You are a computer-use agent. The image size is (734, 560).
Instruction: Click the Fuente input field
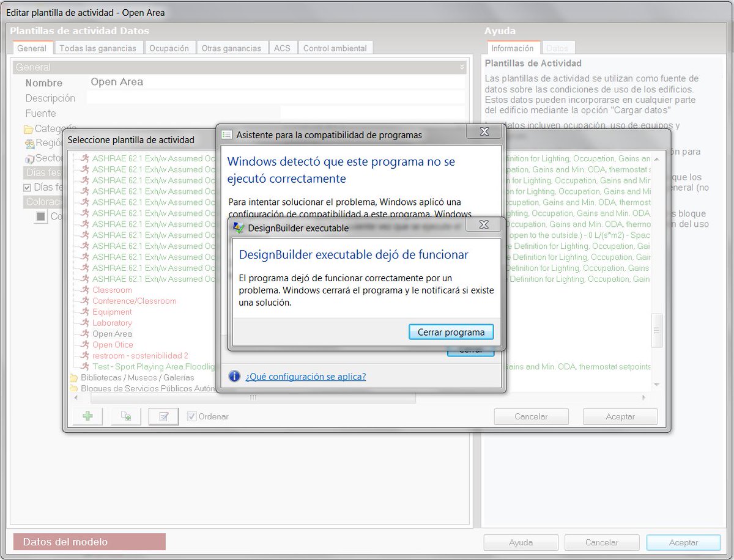[x=373, y=113]
